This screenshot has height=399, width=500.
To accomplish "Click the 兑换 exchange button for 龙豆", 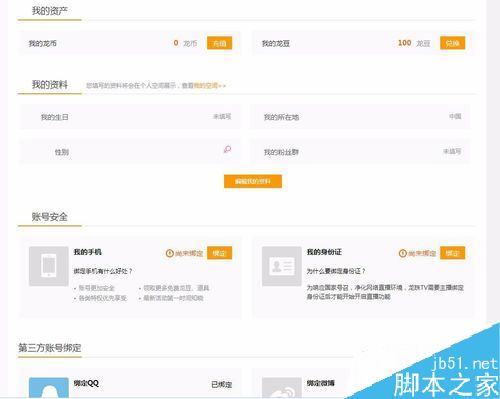I will (452, 43).
